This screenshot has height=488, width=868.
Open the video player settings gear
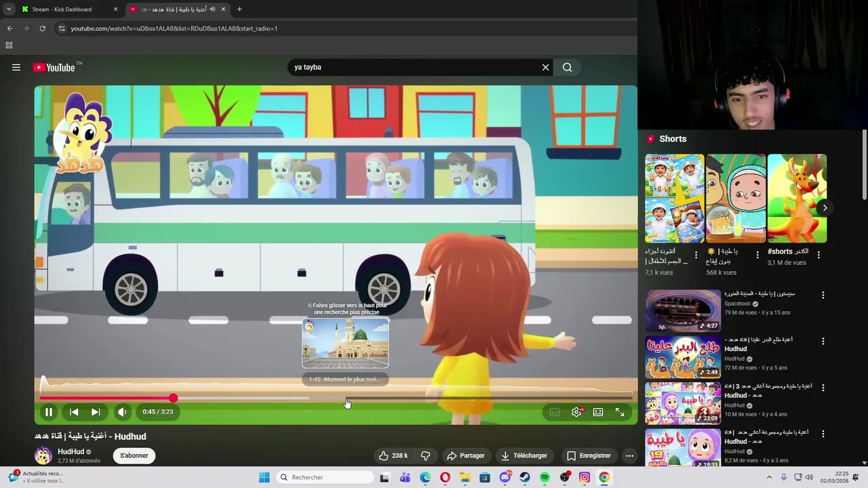click(576, 412)
